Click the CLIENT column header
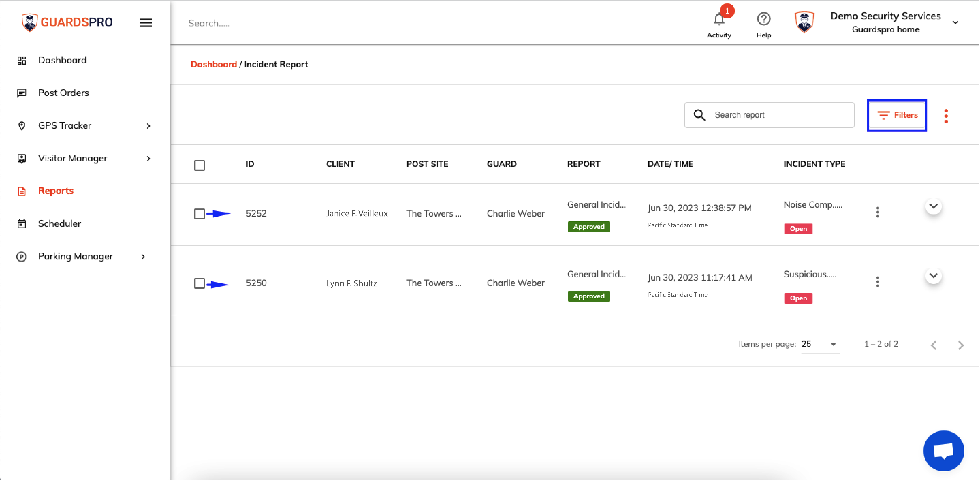Viewport: 980px width, 480px height. [340, 164]
